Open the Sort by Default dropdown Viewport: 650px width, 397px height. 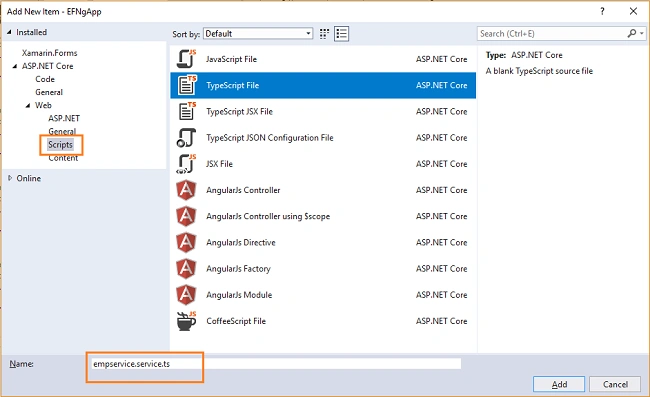(258, 34)
